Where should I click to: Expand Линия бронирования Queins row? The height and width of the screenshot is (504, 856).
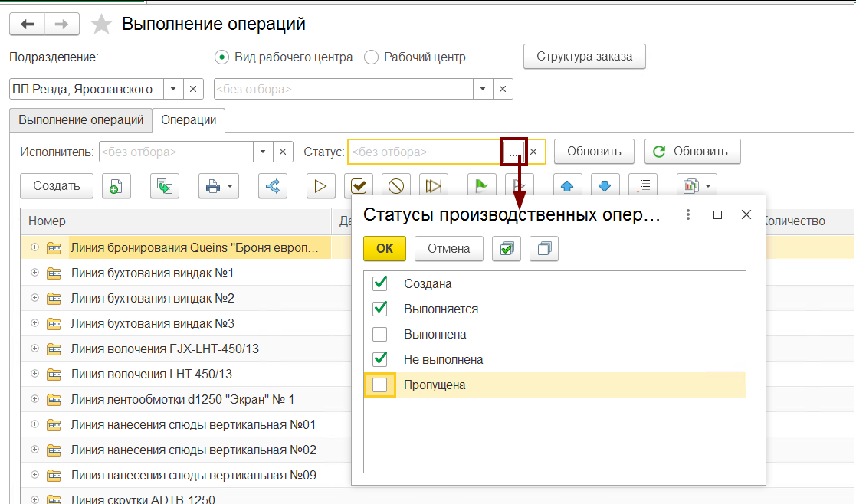tap(35, 247)
